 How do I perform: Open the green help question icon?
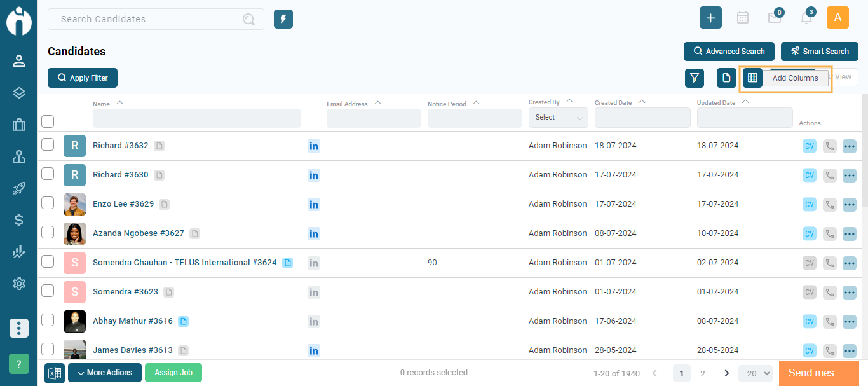19,364
